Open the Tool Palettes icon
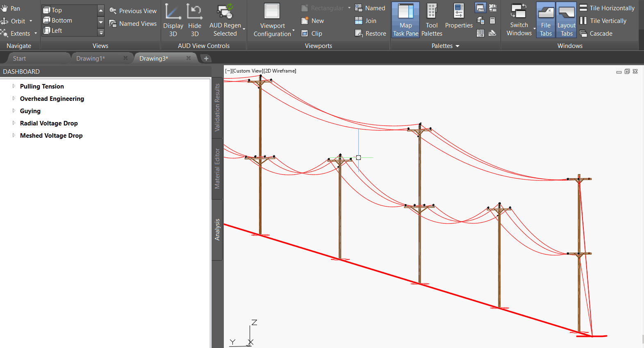Viewport: 644px width, 348px height. [432, 20]
